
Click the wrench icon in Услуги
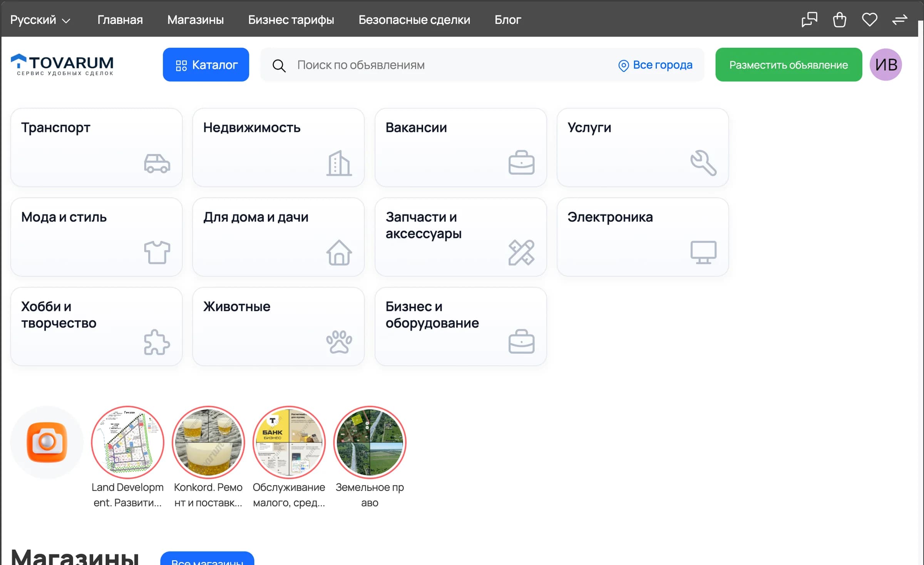point(703,163)
